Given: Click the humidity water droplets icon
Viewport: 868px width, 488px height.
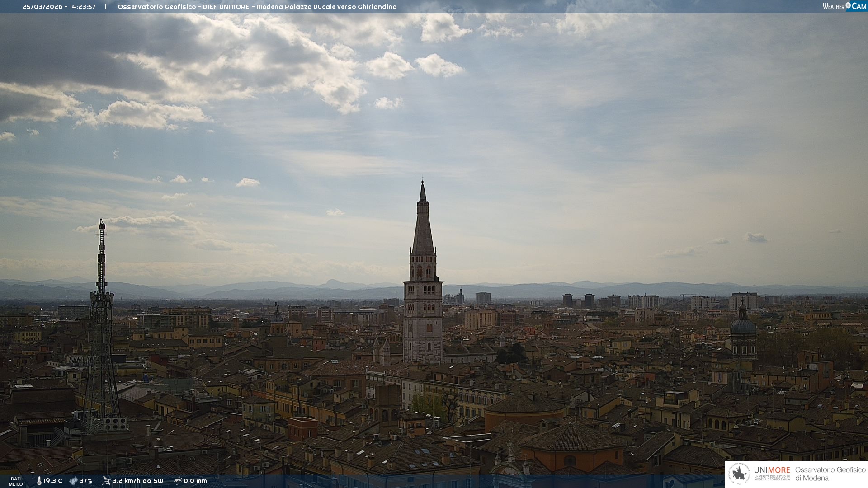Looking at the screenshot, I should coord(73,481).
